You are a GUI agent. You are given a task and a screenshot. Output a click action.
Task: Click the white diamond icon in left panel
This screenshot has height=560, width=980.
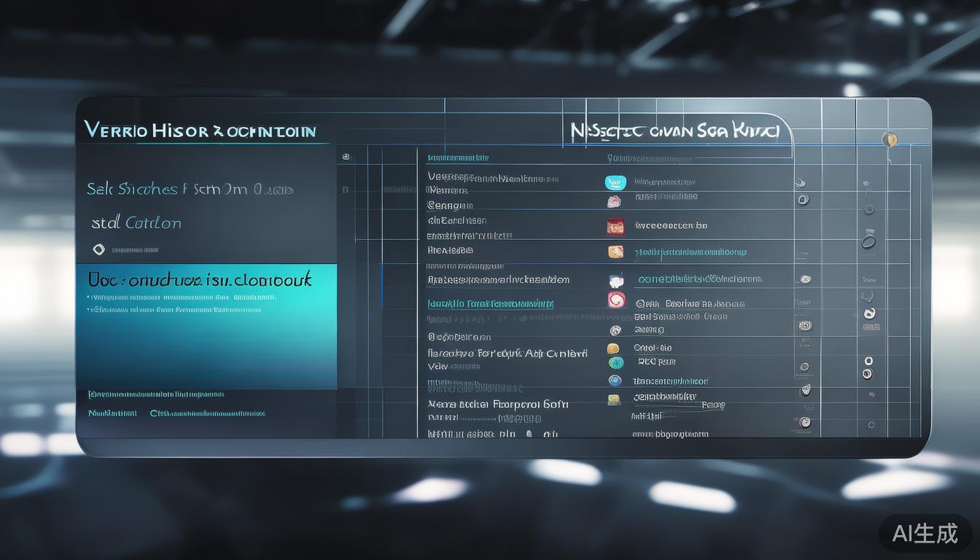coord(99,249)
